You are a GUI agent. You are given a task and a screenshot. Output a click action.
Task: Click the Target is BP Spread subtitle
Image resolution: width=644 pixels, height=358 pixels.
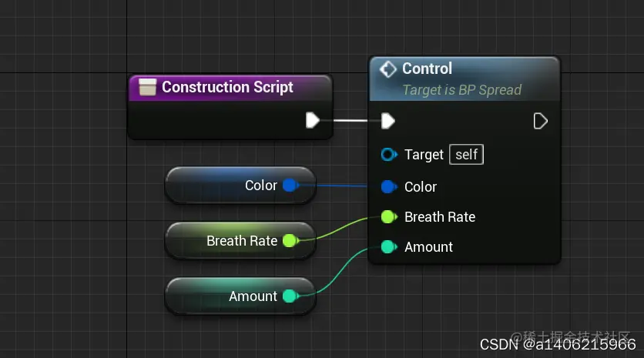click(x=461, y=90)
